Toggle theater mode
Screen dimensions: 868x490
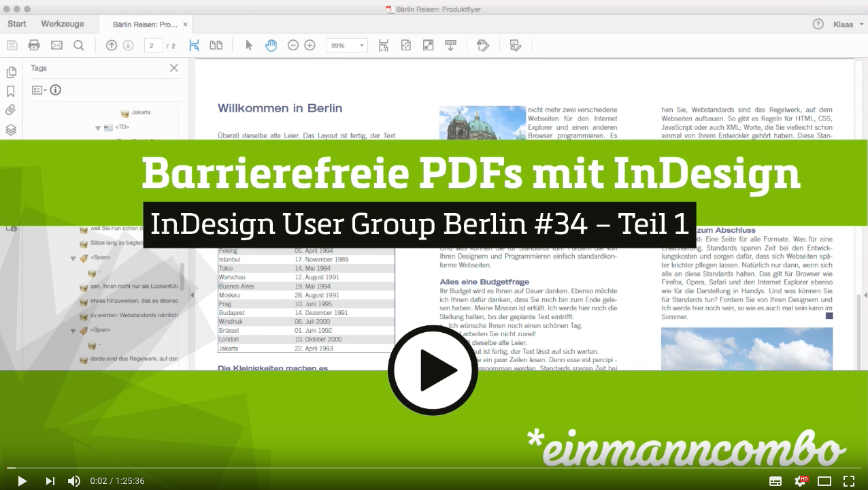[824, 481]
